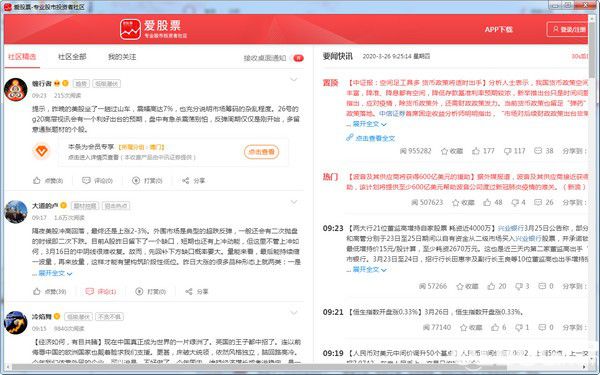The image size is (600, 375).
Task: Expand full text (展开全文) of 大道的卢's post
Action: pos(55,273)
